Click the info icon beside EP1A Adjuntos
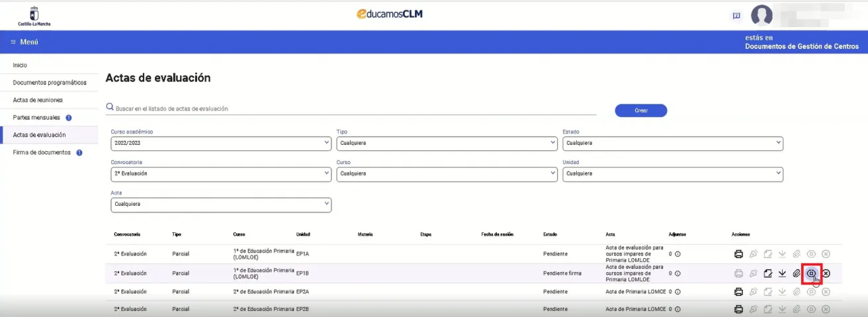The height and width of the screenshot is (317, 868). 678,254
